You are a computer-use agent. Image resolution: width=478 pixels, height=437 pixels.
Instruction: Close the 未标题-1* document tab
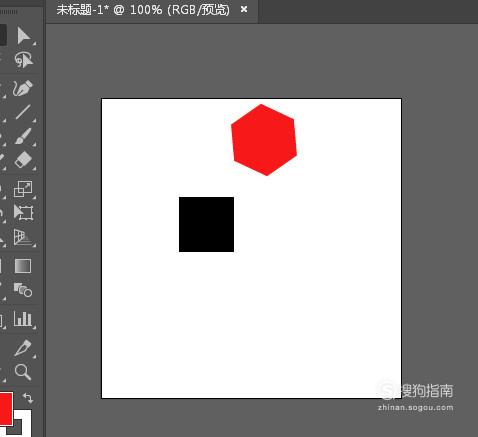click(244, 9)
